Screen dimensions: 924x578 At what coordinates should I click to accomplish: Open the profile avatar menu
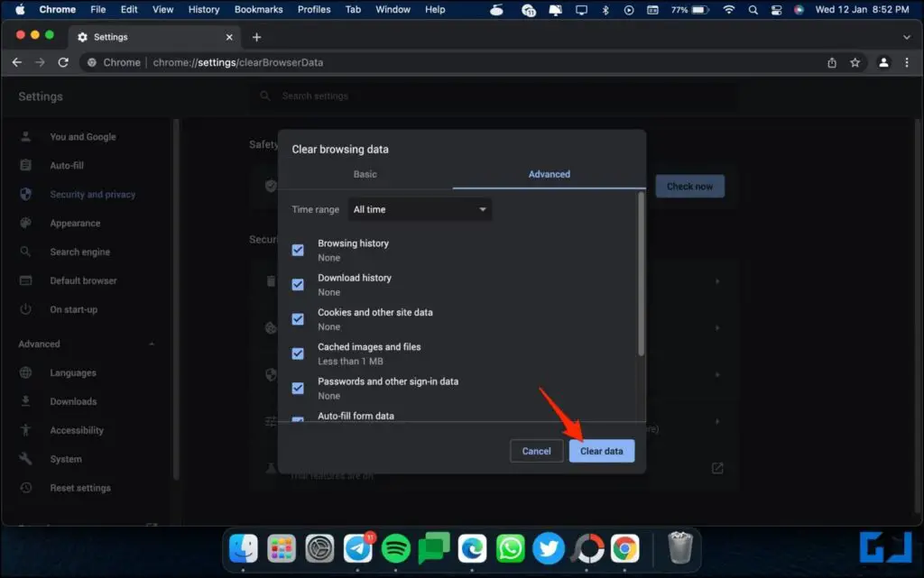(883, 62)
